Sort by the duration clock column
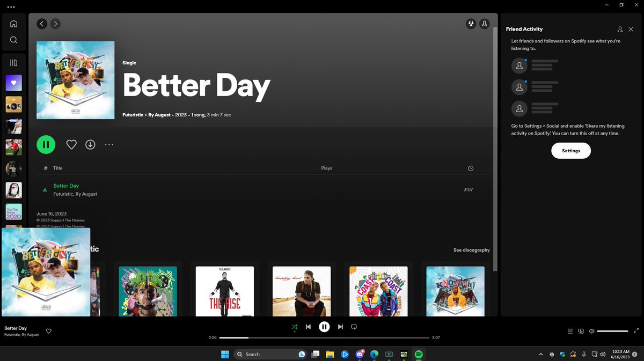Image resolution: width=644 pixels, height=361 pixels. (x=471, y=168)
